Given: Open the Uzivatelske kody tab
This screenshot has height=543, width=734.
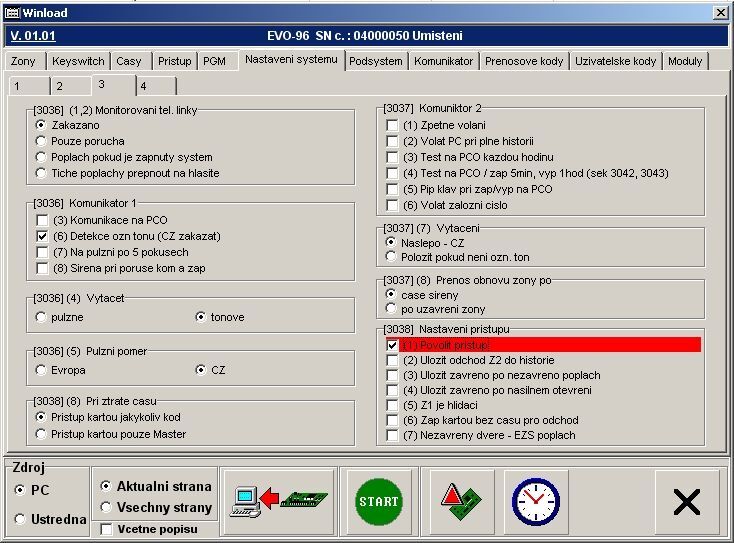Looking at the screenshot, I should coord(615,61).
